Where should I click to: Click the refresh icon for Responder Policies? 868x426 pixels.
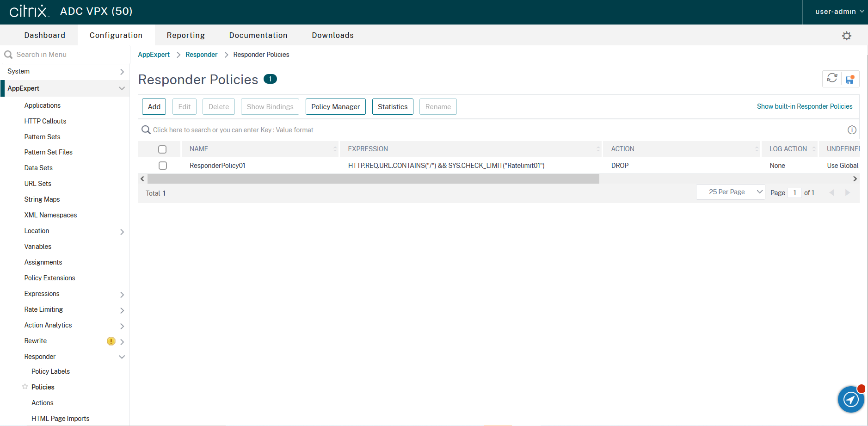click(x=832, y=78)
